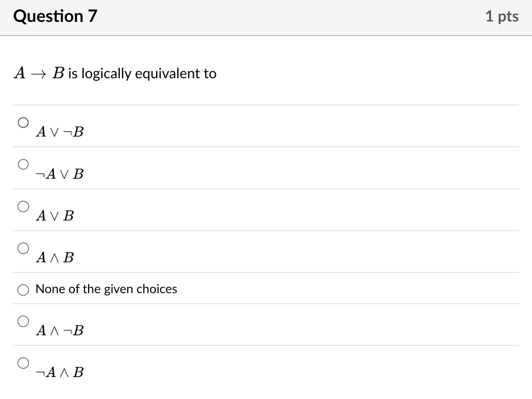Image resolution: width=532 pixels, height=399 pixels.
Task: Select the radio button for A ∨ B
Action: pos(24,206)
